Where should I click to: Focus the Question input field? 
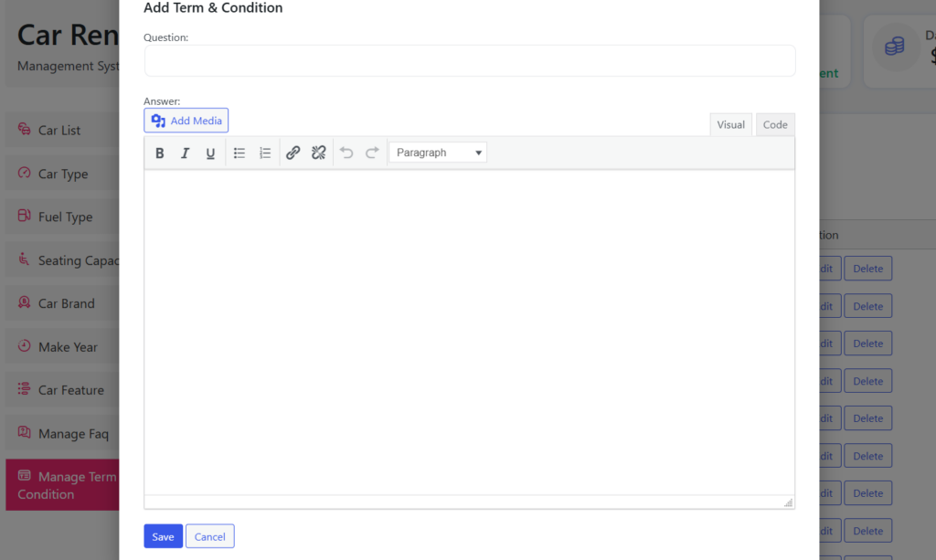(470, 61)
